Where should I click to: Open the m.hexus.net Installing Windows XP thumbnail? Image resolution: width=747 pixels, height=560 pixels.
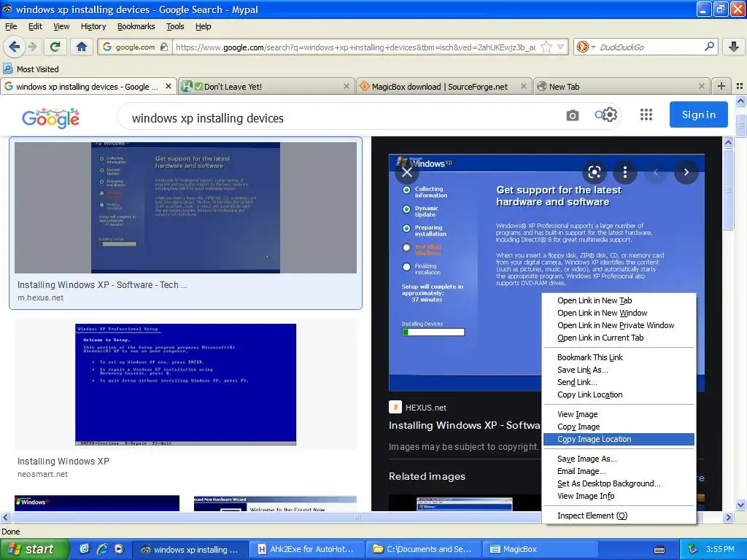tap(185, 208)
